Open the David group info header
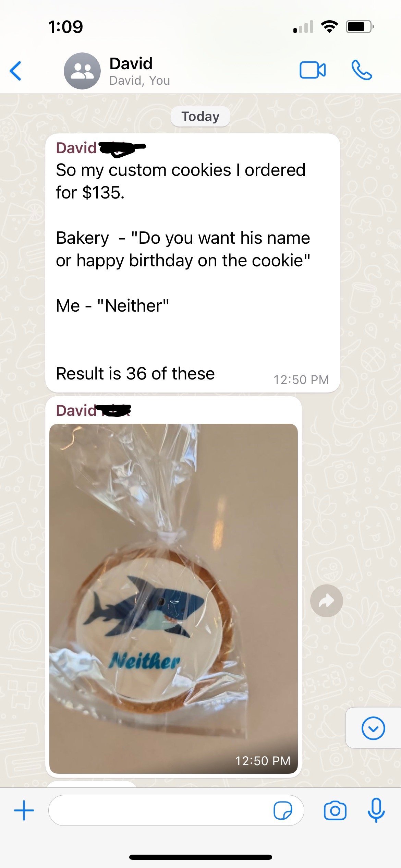The width and height of the screenshot is (401, 868). click(x=139, y=71)
